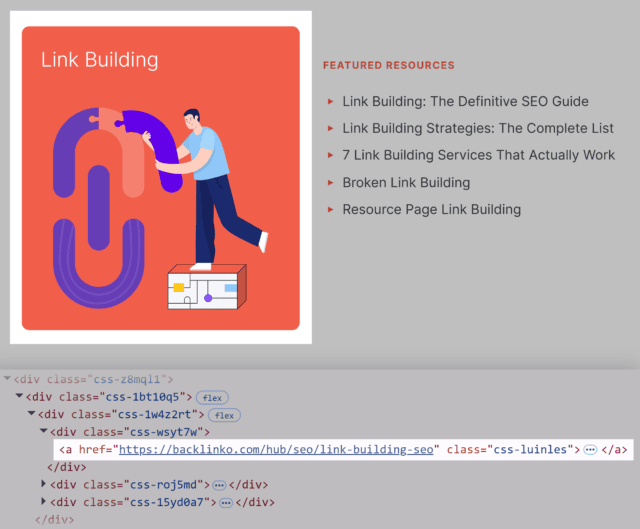Click the arrow bullet beside Broken Link Building
This screenshot has height=529, width=640.
click(330, 183)
